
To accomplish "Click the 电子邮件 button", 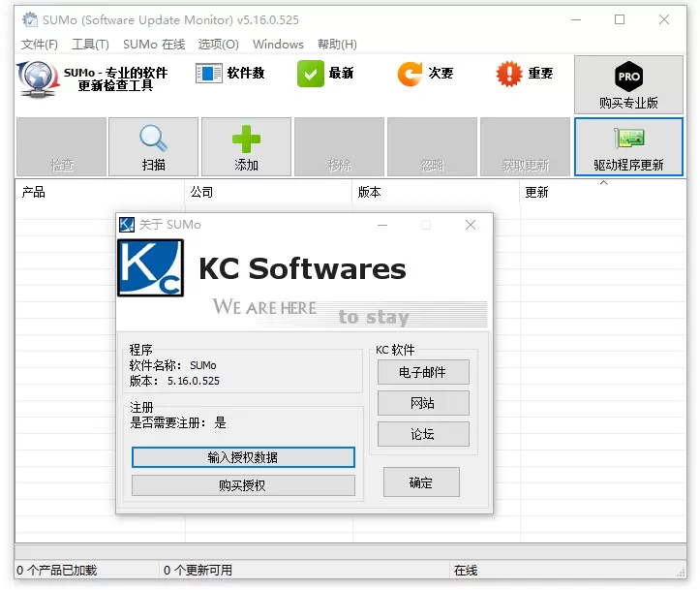I will click(423, 372).
